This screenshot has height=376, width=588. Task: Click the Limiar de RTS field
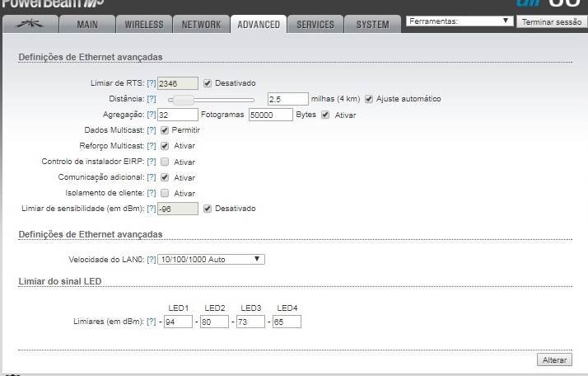coord(178,83)
